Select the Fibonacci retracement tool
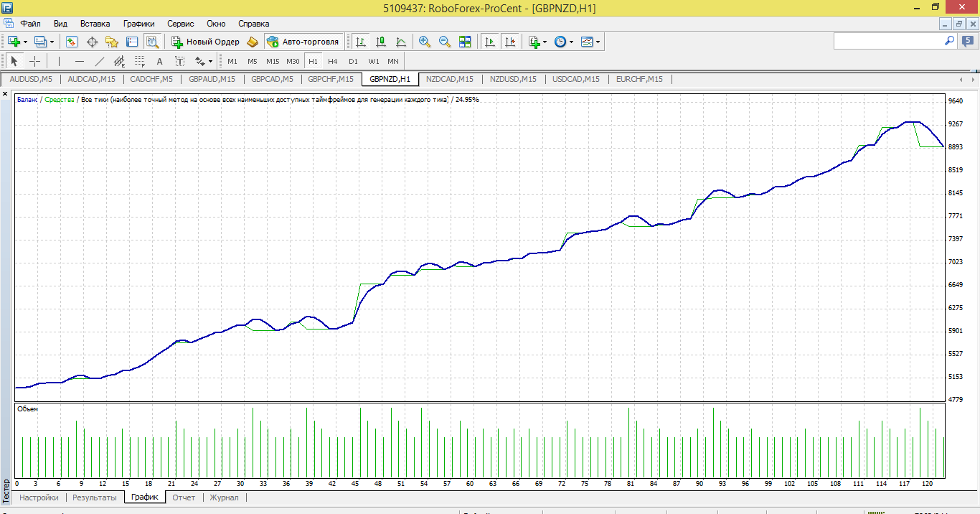 (x=139, y=61)
